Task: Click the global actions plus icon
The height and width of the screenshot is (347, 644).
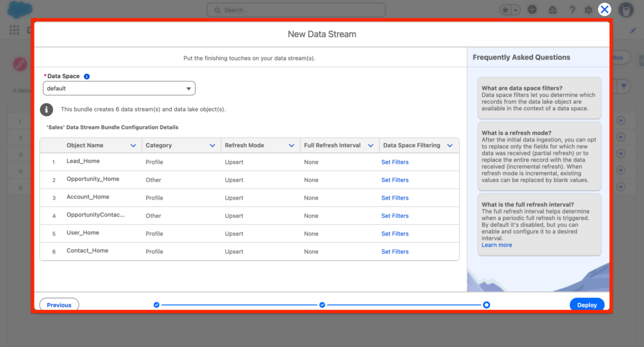Action: [x=532, y=10]
